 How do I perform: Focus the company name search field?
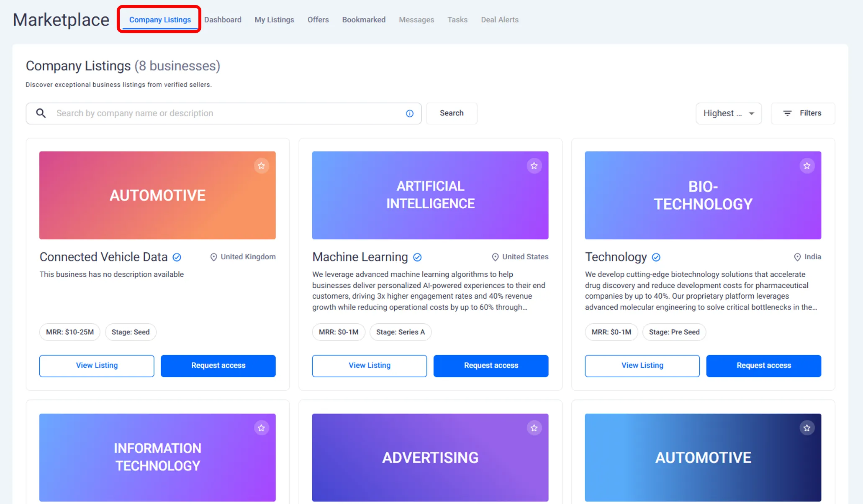pyautogui.click(x=226, y=113)
